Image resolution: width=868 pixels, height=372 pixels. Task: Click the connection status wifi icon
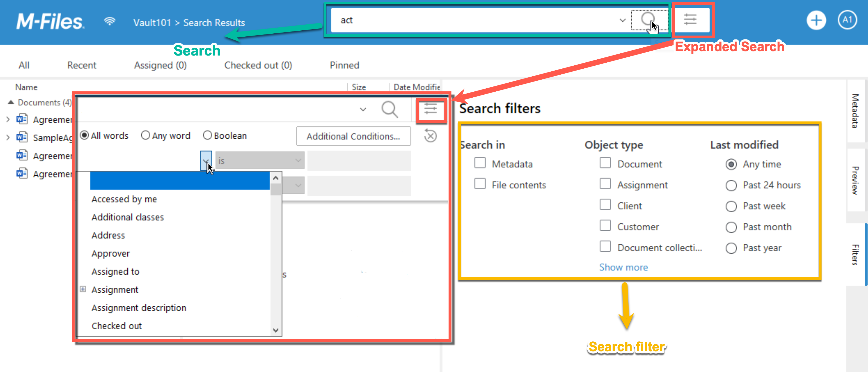(110, 22)
